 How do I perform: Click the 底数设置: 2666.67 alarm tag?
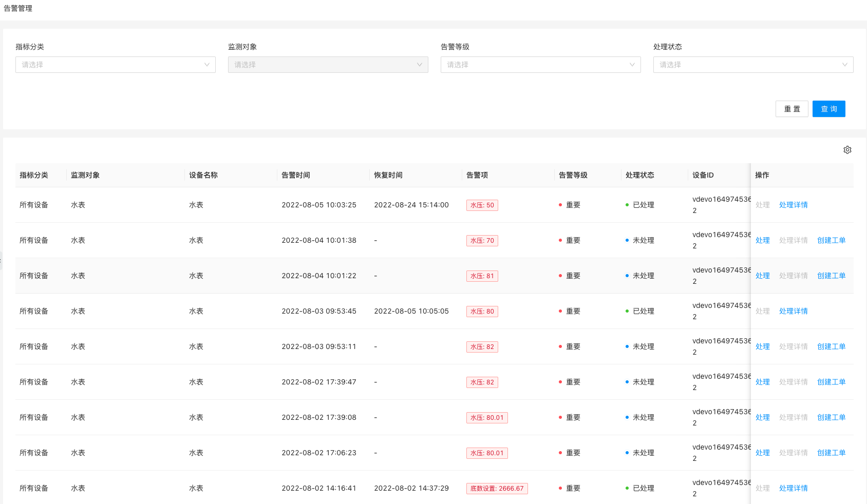[497, 489]
